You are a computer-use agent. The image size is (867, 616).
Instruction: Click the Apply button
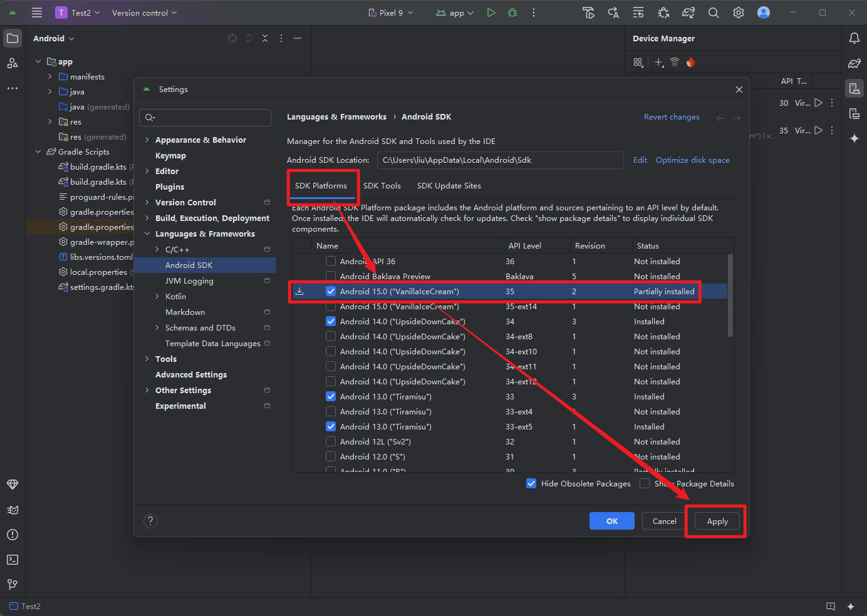[717, 521]
